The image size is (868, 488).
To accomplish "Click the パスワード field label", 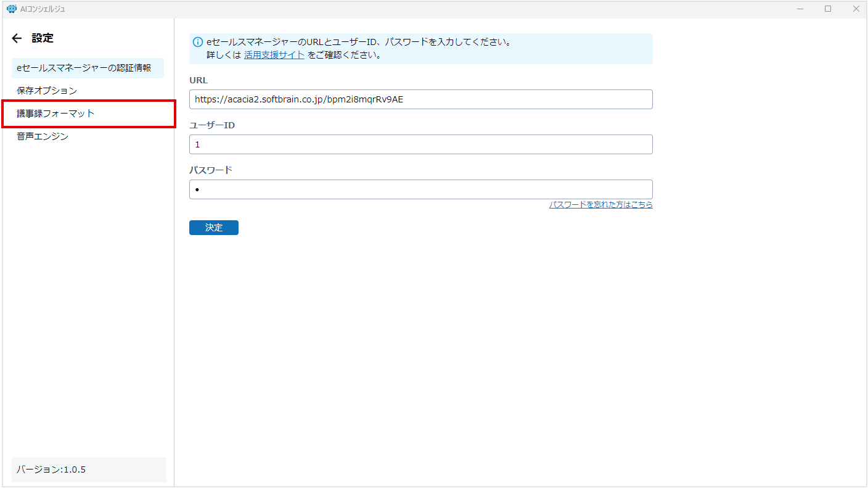I will (210, 170).
